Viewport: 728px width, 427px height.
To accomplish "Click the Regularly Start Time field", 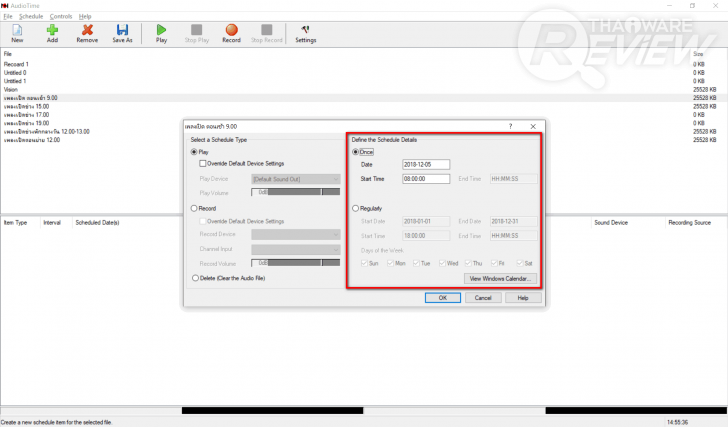I will (x=426, y=236).
